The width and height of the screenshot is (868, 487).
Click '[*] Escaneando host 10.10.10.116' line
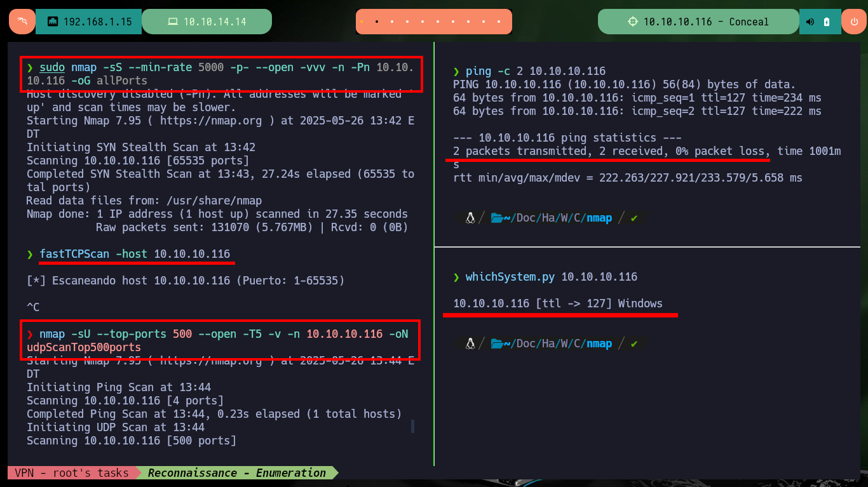coord(186,280)
